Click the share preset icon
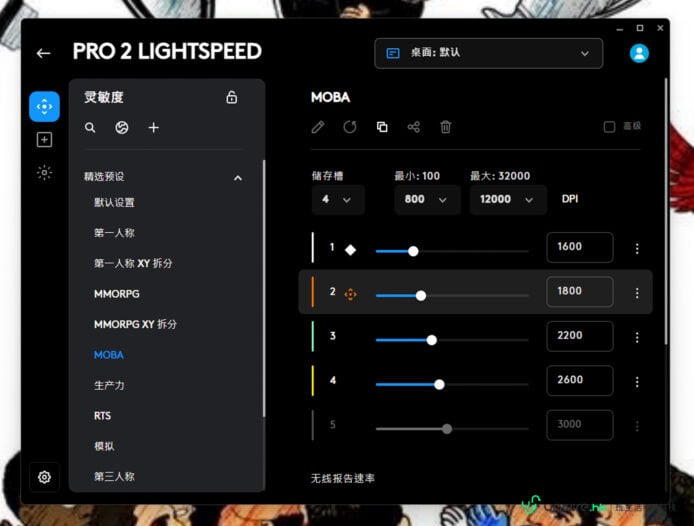 (414, 127)
